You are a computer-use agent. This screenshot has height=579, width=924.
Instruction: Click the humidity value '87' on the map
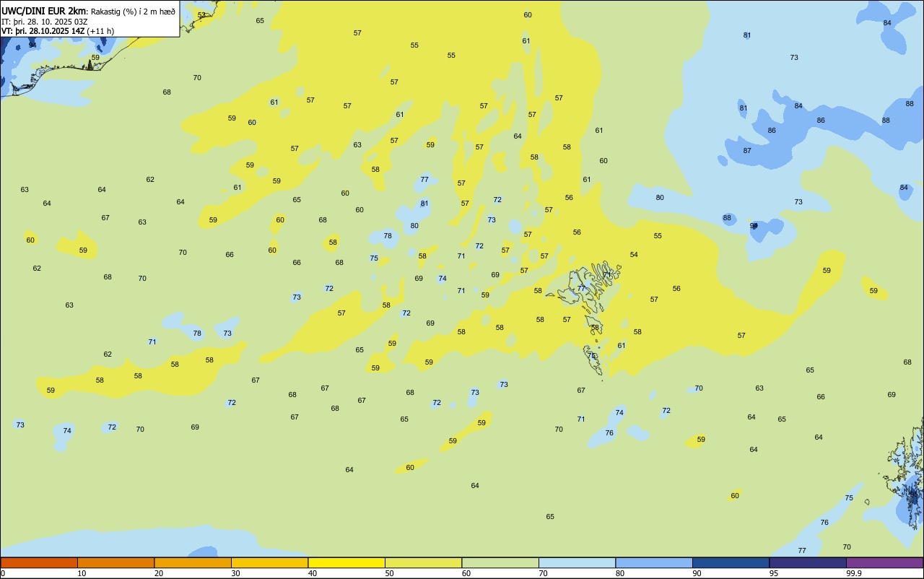(747, 151)
